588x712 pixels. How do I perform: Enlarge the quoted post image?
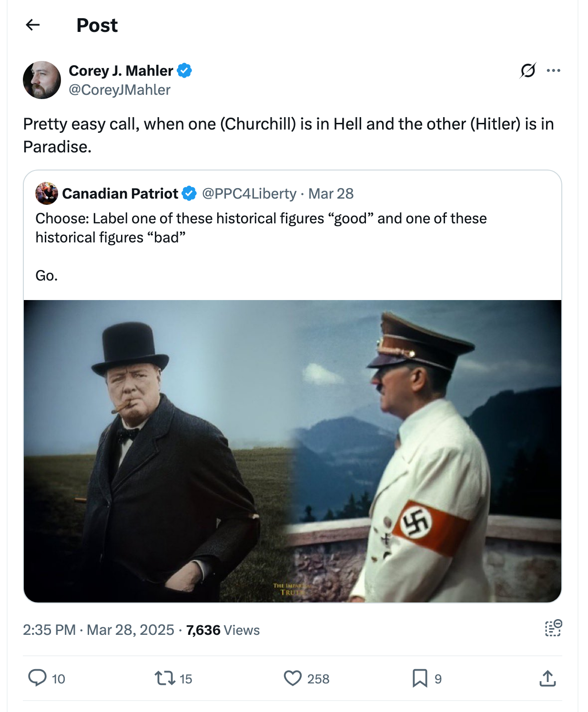pyautogui.click(x=293, y=451)
